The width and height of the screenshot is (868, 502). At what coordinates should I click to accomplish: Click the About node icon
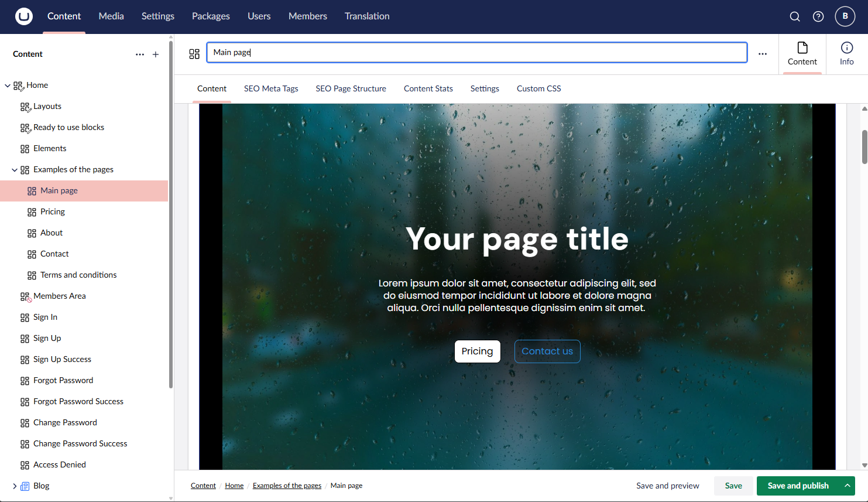[32, 233]
